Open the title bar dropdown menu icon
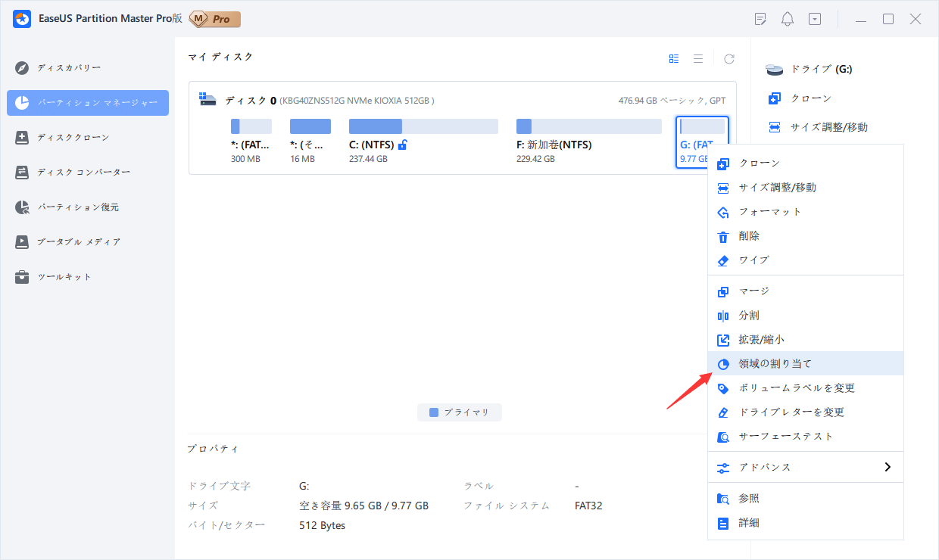The height and width of the screenshot is (560, 939). [x=815, y=19]
